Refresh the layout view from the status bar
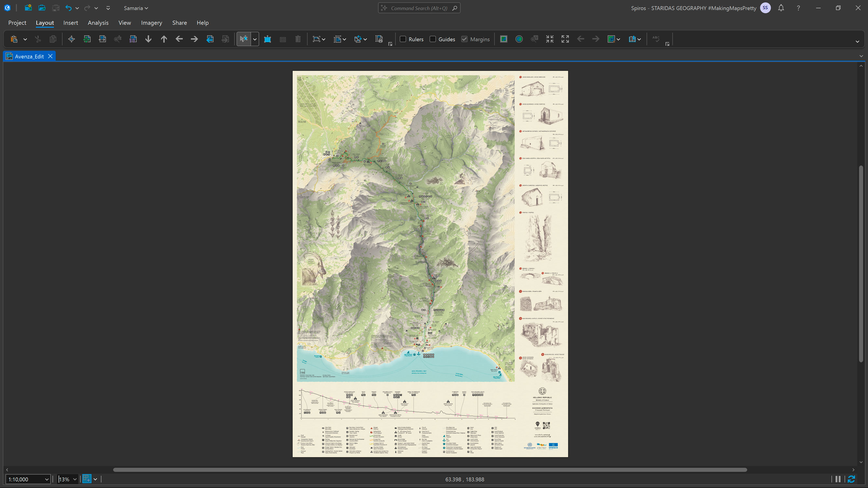Screen dimensions: 868x488 [x=852, y=479]
